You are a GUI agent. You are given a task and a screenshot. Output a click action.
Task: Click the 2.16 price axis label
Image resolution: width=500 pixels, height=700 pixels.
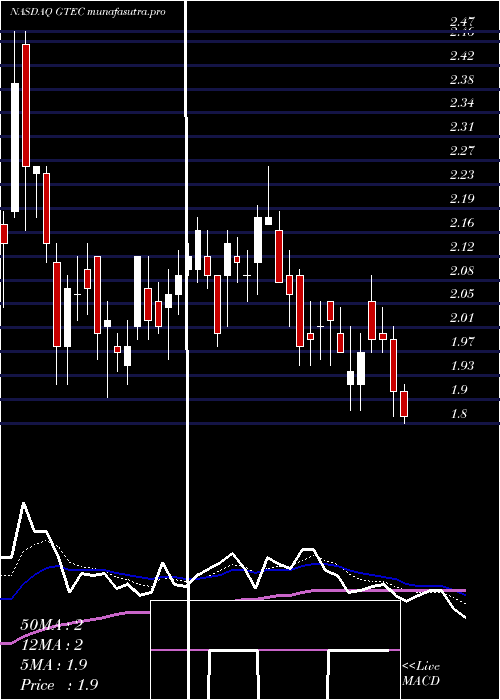tap(462, 223)
